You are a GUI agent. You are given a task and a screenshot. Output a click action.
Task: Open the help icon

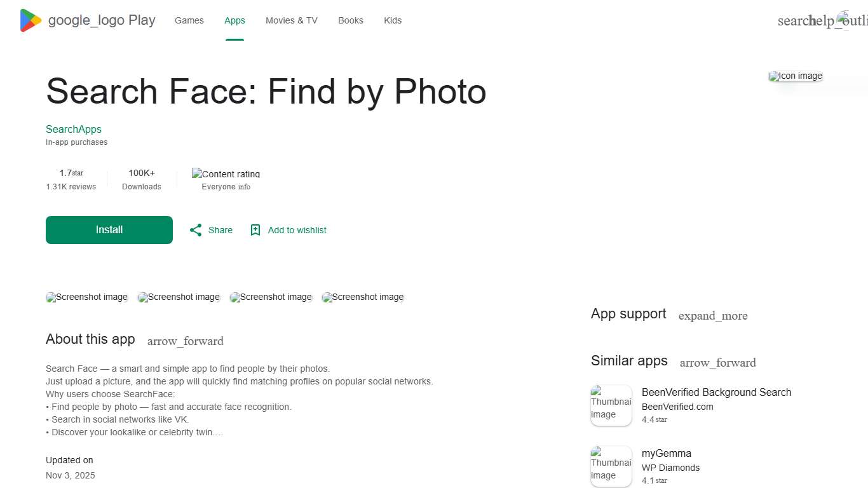tap(823, 20)
